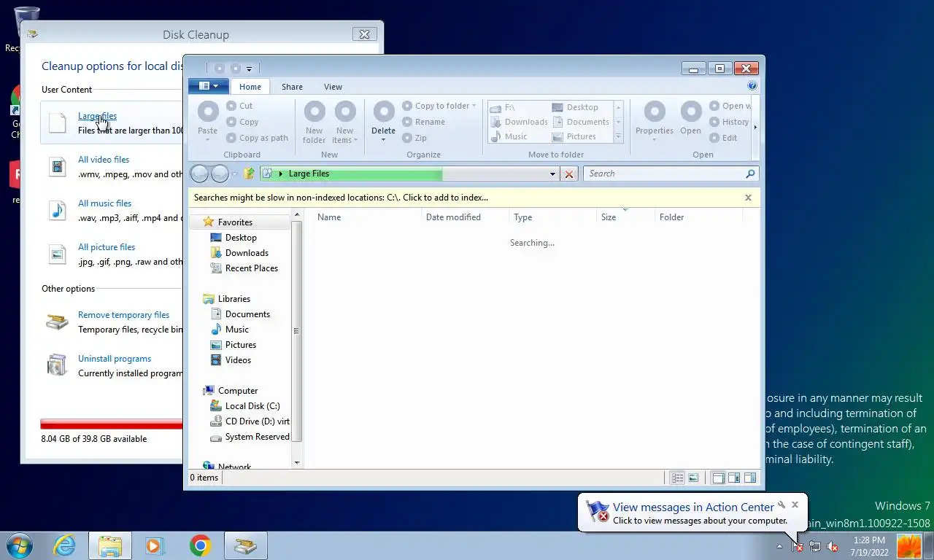This screenshot has width=934, height=560.
Task: Toggle the preview pane icon in status bar
Action: tap(734, 478)
